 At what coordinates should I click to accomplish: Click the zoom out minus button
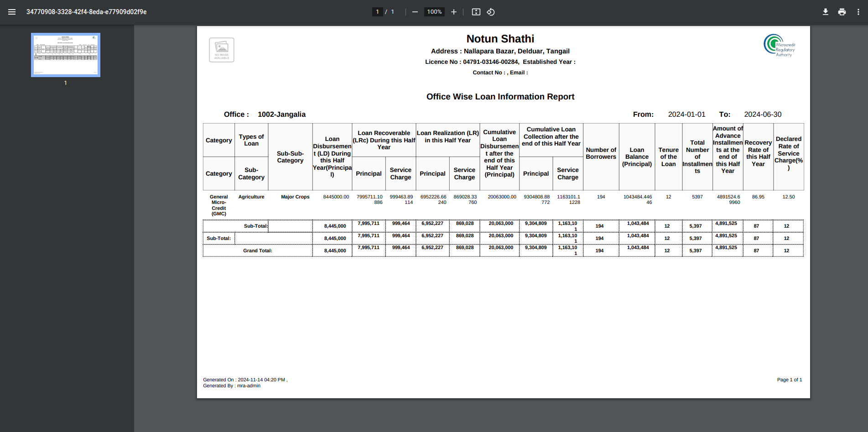pos(415,12)
